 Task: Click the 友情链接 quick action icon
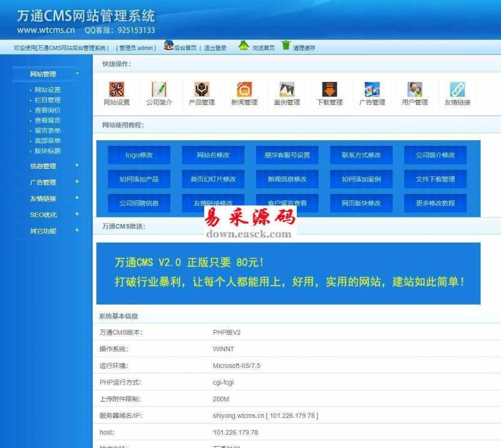[x=457, y=90]
